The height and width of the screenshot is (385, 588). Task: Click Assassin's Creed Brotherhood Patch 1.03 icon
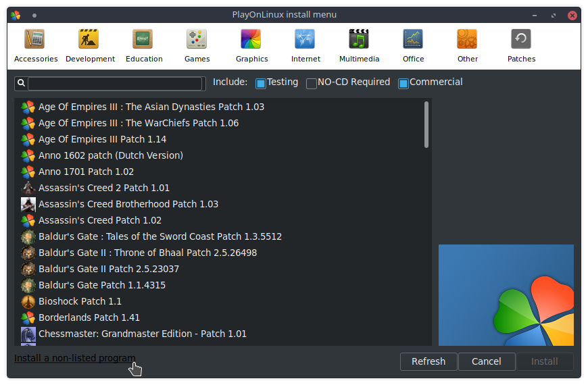click(x=28, y=204)
